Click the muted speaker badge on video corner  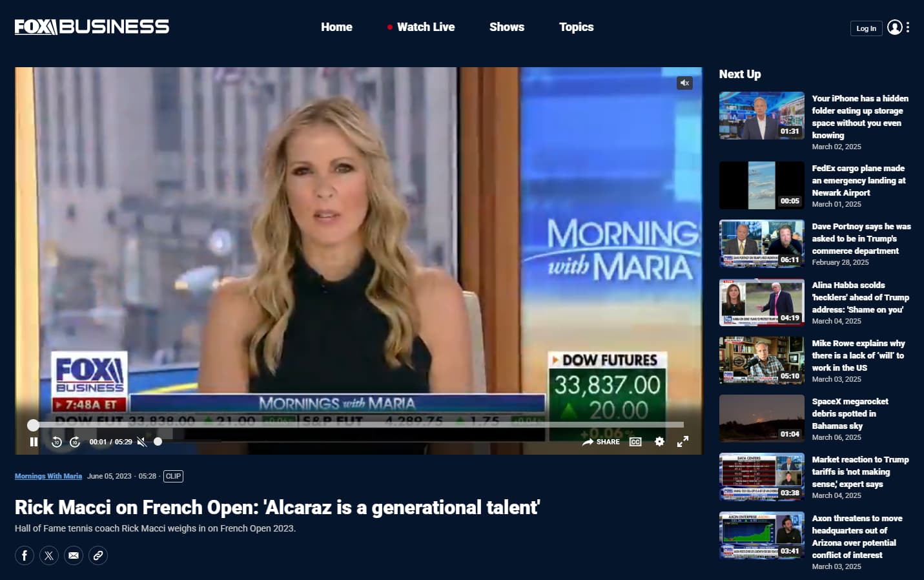tap(685, 83)
